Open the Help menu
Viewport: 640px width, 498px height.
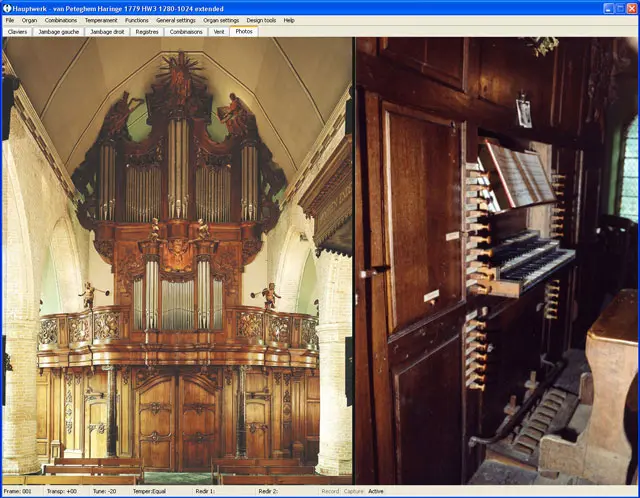click(289, 20)
